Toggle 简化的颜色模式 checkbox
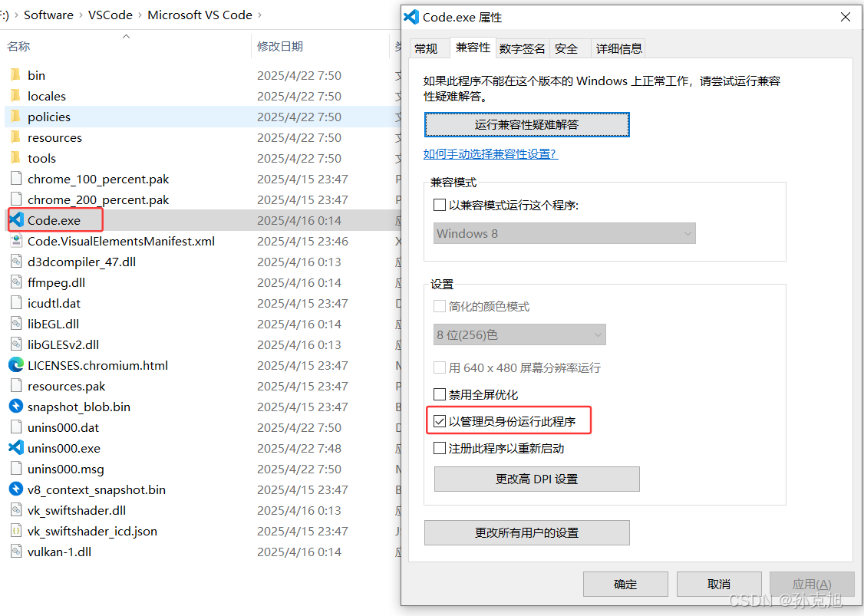Viewport: 864px width, 616px height. coord(440,306)
